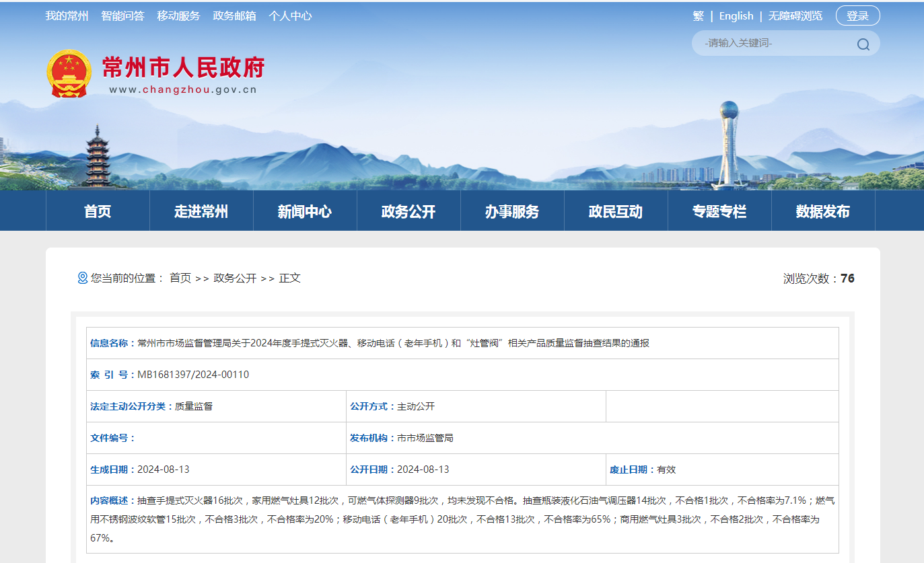Screen dimensions: 924x563
Task: Open 政务邮箱 top link
Action: click(234, 15)
